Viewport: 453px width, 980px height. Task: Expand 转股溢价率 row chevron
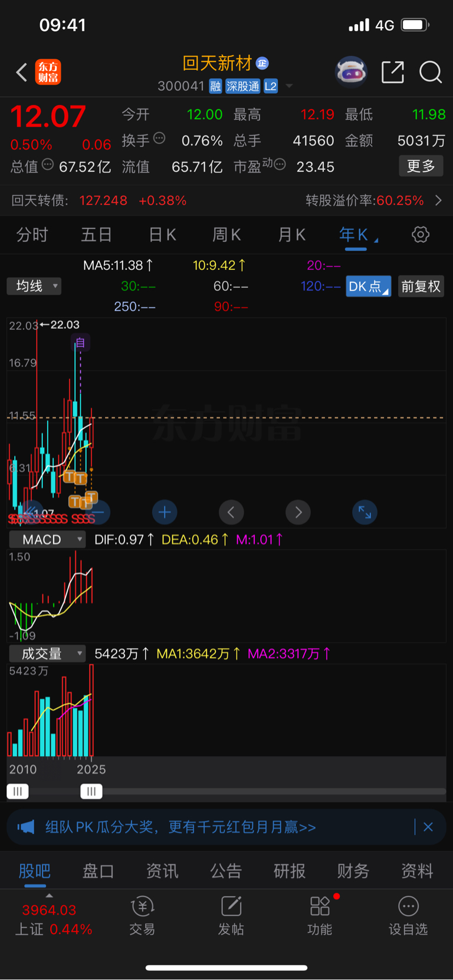438,200
